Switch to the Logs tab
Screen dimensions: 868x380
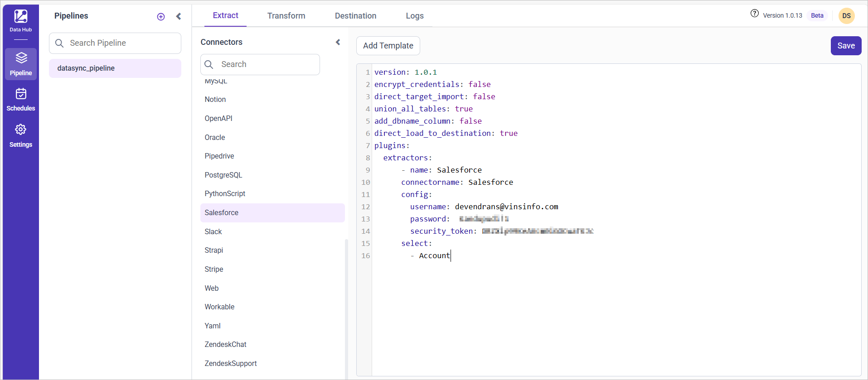(x=415, y=16)
